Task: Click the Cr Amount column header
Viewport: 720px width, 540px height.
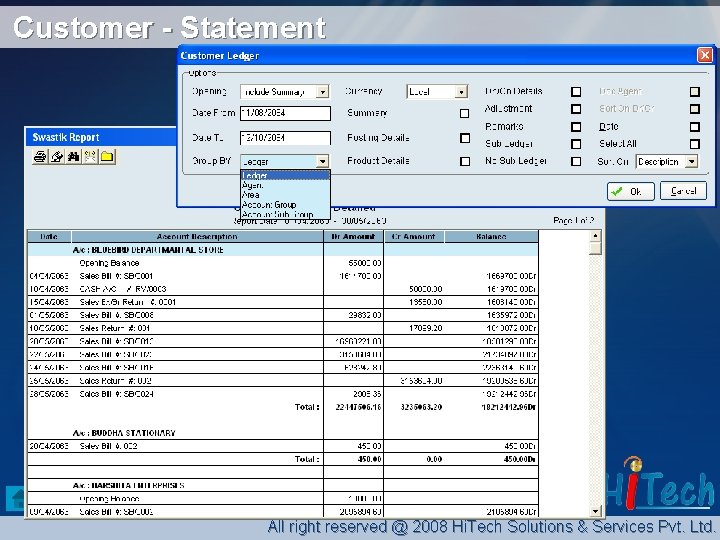Action: (x=414, y=236)
